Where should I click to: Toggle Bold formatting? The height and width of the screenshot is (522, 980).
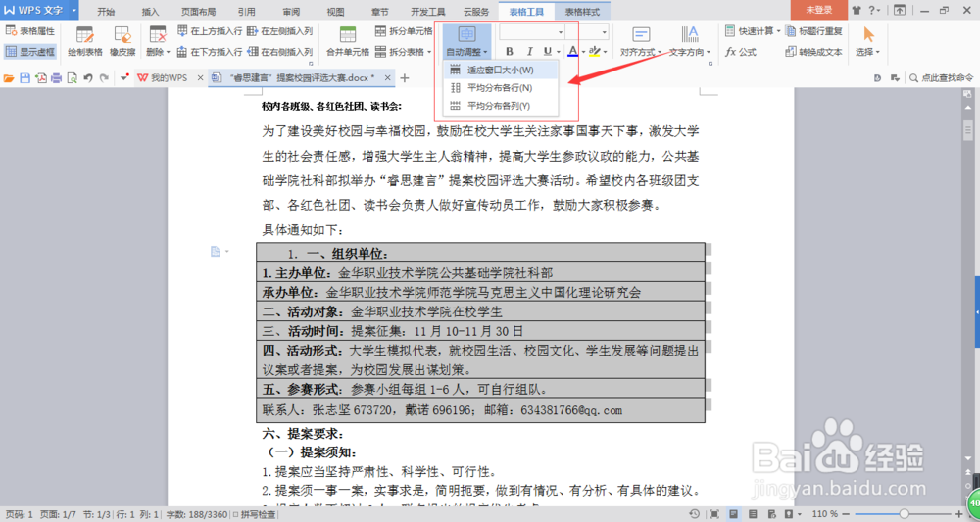pyautogui.click(x=510, y=52)
